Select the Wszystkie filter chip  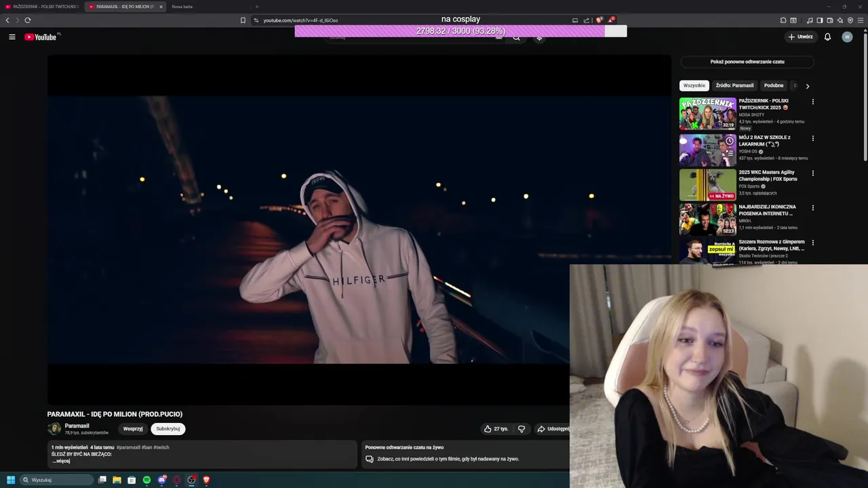(694, 85)
